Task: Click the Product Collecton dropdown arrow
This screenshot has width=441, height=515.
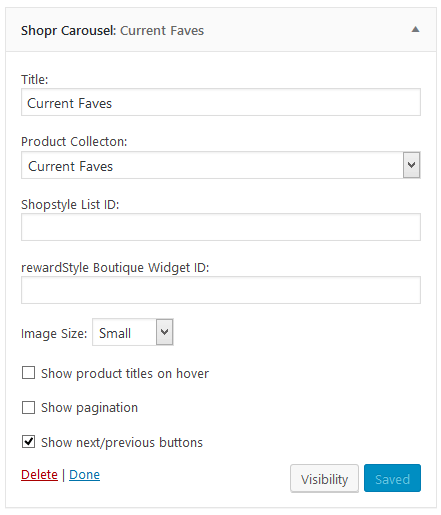Action: pos(411,165)
